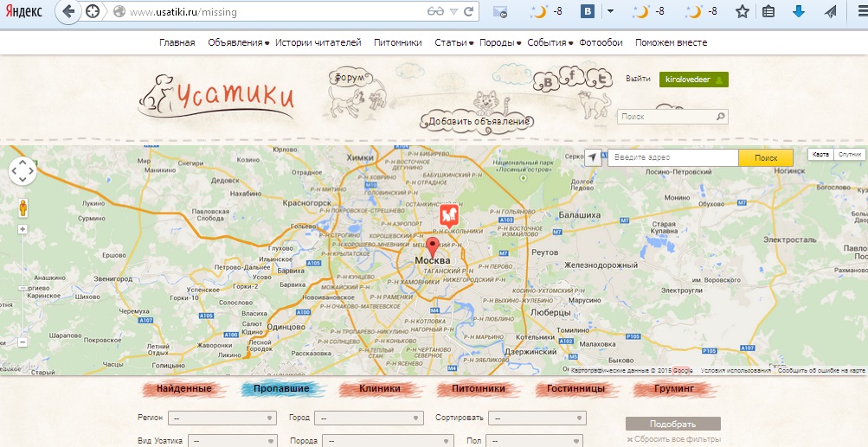868x447 pixels.
Task: Zoom in using map plus button
Action: tap(23, 230)
